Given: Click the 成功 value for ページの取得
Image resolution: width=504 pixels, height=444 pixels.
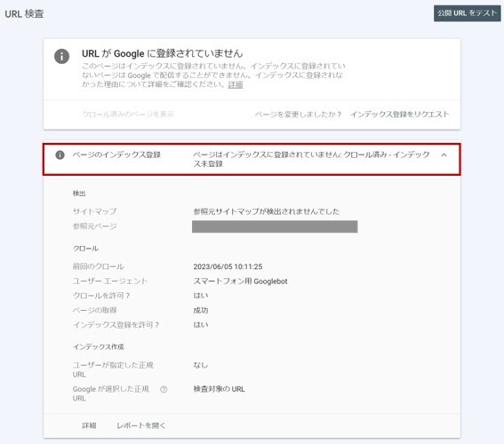Looking at the screenshot, I should 201,311.
